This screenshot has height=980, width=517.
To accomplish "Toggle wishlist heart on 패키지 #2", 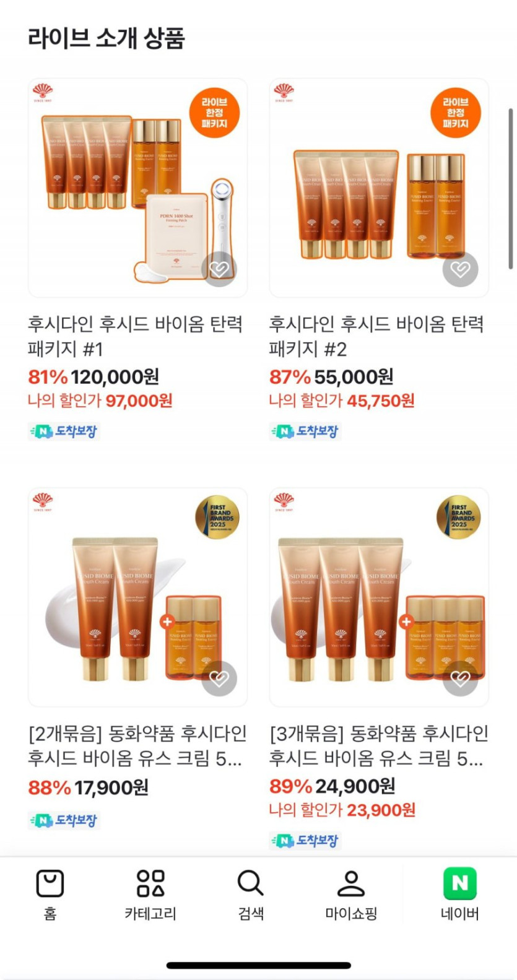I will click(x=460, y=269).
